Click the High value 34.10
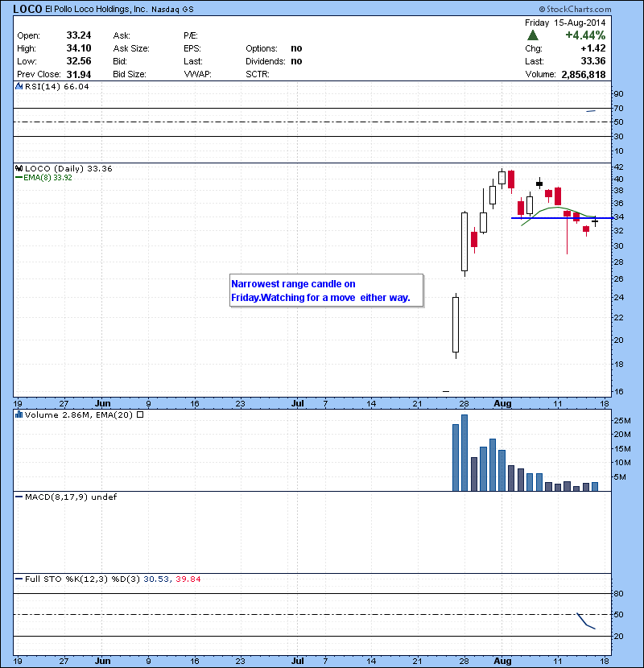This screenshot has height=668, width=644. [x=79, y=48]
